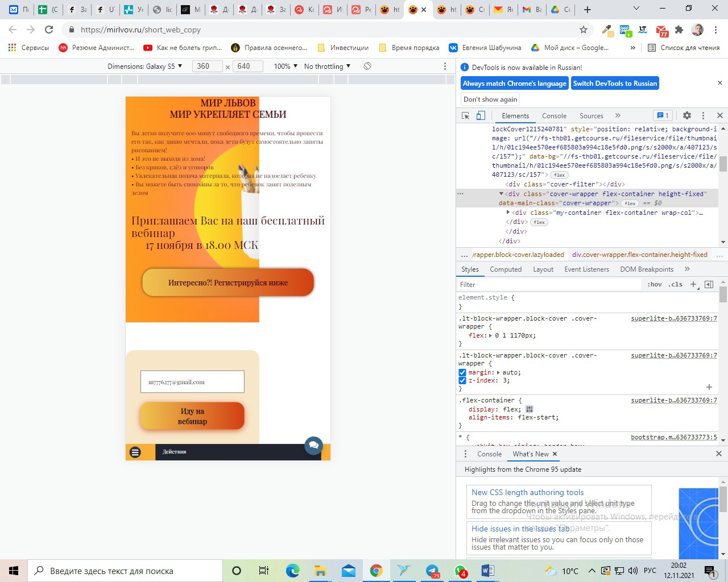
Task: Click the viewport width 360 field
Action: pyautogui.click(x=207, y=66)
